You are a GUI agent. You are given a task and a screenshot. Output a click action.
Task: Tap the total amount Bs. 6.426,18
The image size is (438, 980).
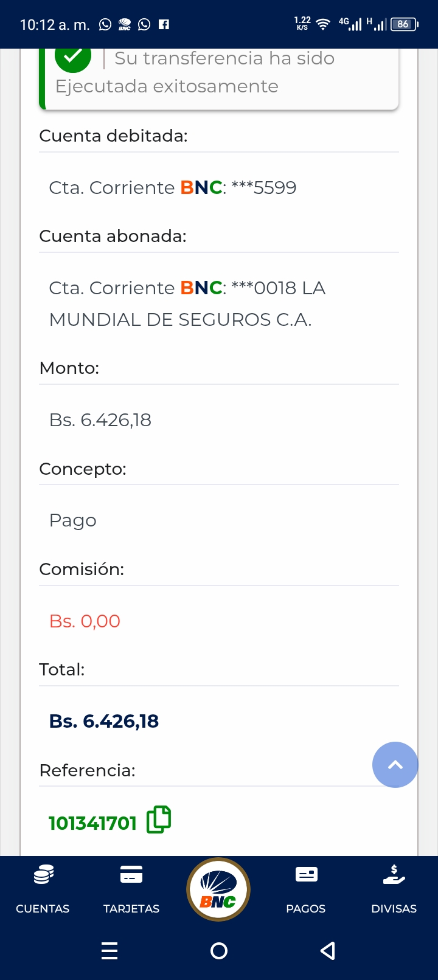[104, 721]
